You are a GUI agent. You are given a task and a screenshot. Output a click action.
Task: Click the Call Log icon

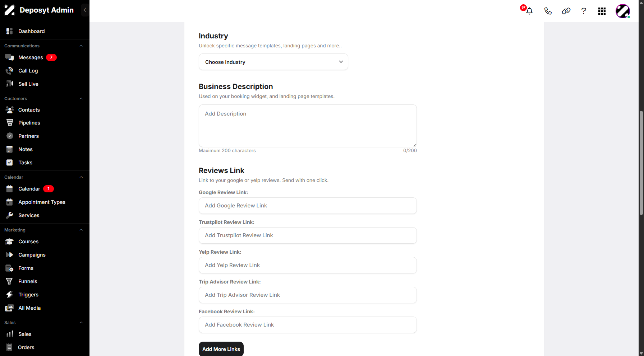pyautogui.click(x=10, y=71)
